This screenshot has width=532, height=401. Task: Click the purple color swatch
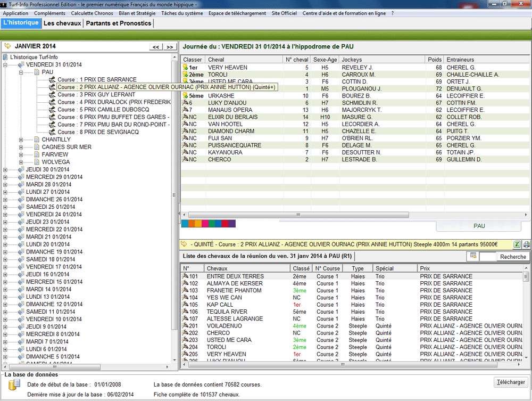click(232, 224)
